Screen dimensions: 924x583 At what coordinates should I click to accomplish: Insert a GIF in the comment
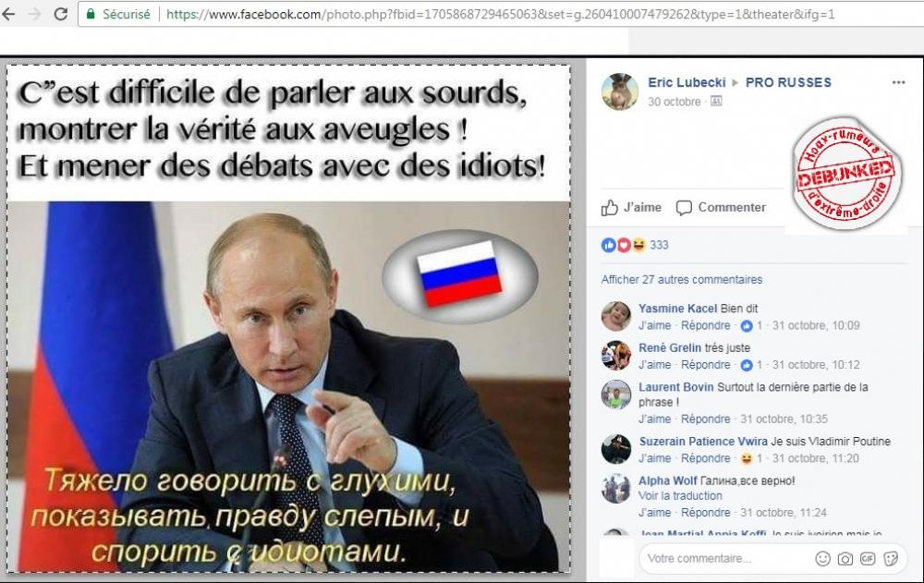click(868, 558)
